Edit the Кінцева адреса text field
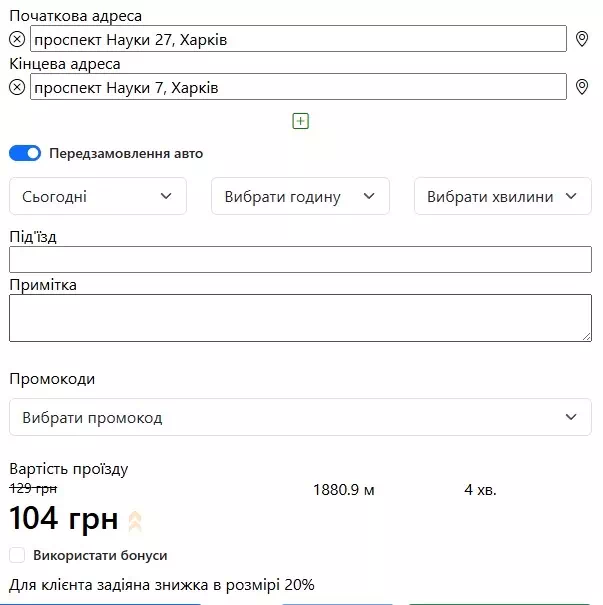Screen dimensions: 603x605 point(298,88)
